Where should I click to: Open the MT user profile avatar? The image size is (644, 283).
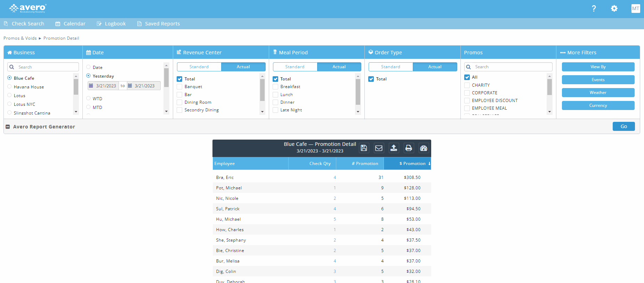[635, 9]
